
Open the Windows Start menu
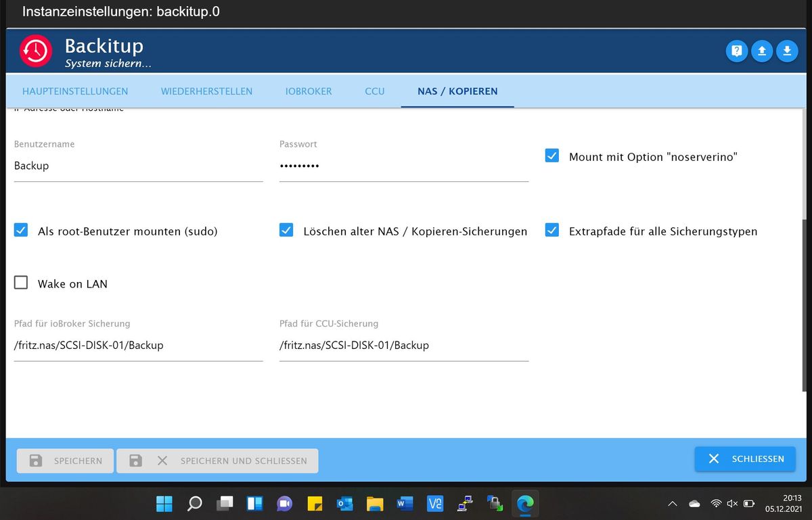(164, 503)
